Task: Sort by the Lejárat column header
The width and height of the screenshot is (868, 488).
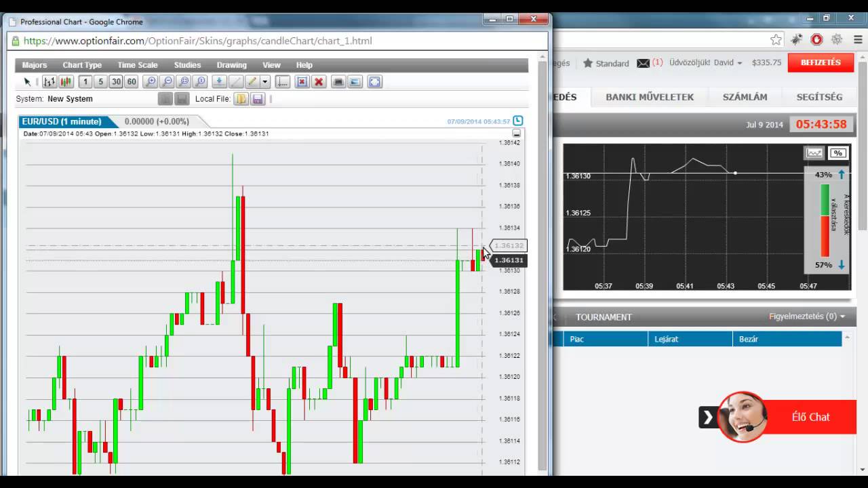Action: 690,339
